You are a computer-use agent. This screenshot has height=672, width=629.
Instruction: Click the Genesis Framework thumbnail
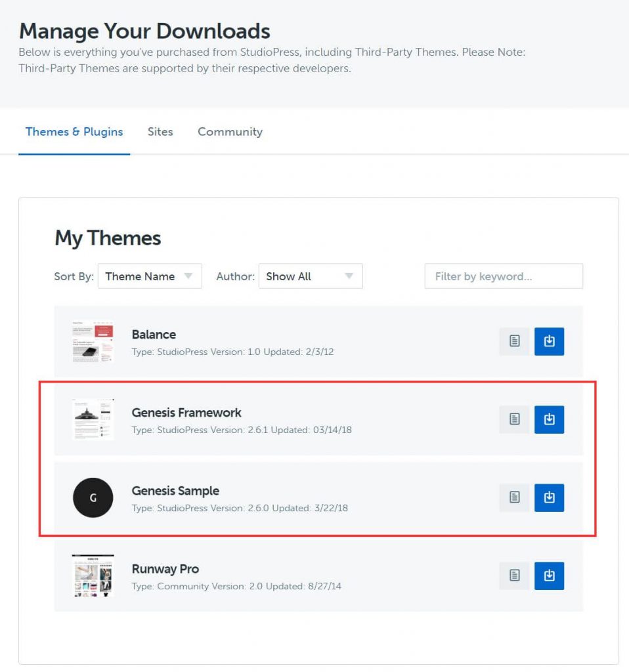point(93,419)
